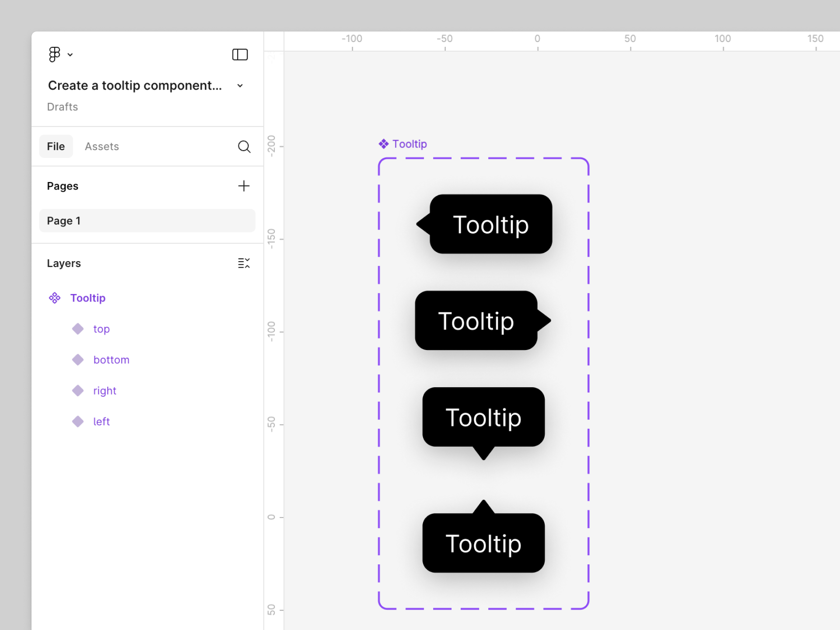Expand the chevron next to Figma logo
This screenshot has width=840, height=630.
tap(70, 55)
